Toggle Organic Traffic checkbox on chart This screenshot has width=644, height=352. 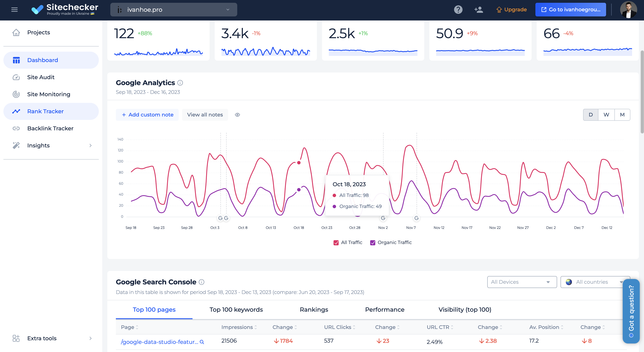coord(372,242)
